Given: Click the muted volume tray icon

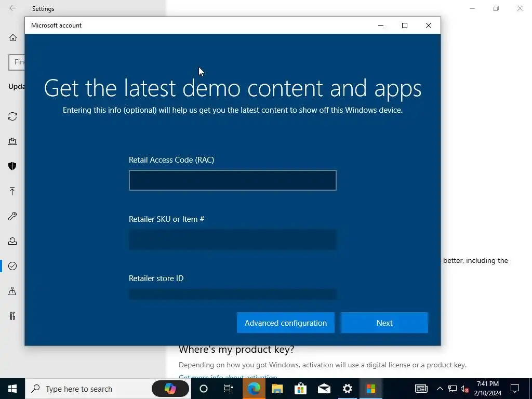Looking at the screenshot, I should pyautogui.click(x=465, y=389).
